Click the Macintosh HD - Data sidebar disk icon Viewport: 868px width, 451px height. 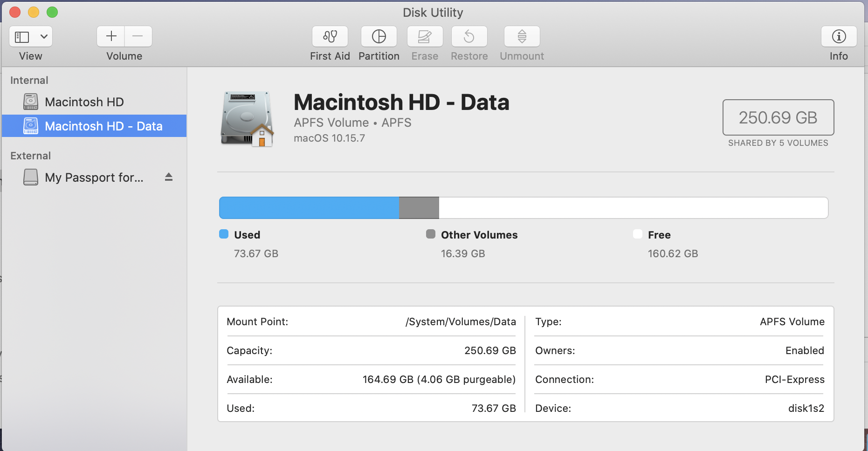[31, 126]
